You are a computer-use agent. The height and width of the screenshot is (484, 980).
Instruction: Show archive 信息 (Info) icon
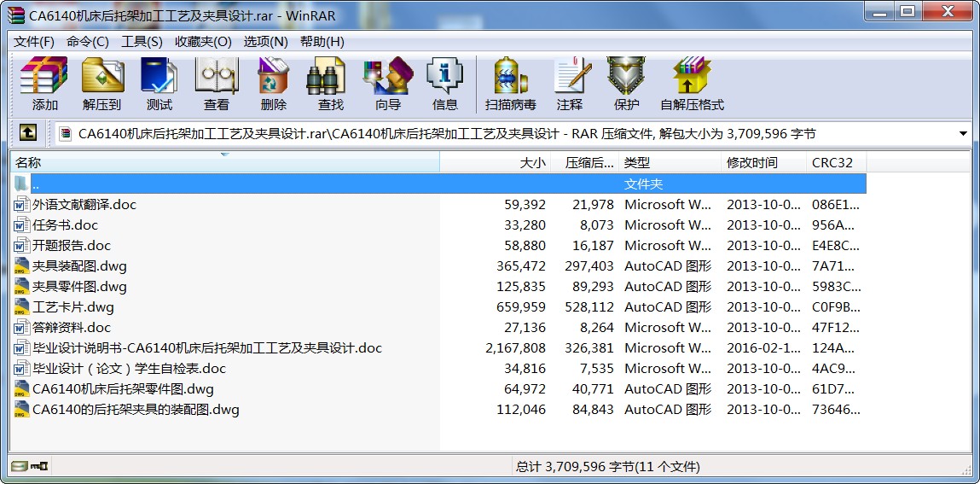(x=445, y=85)
